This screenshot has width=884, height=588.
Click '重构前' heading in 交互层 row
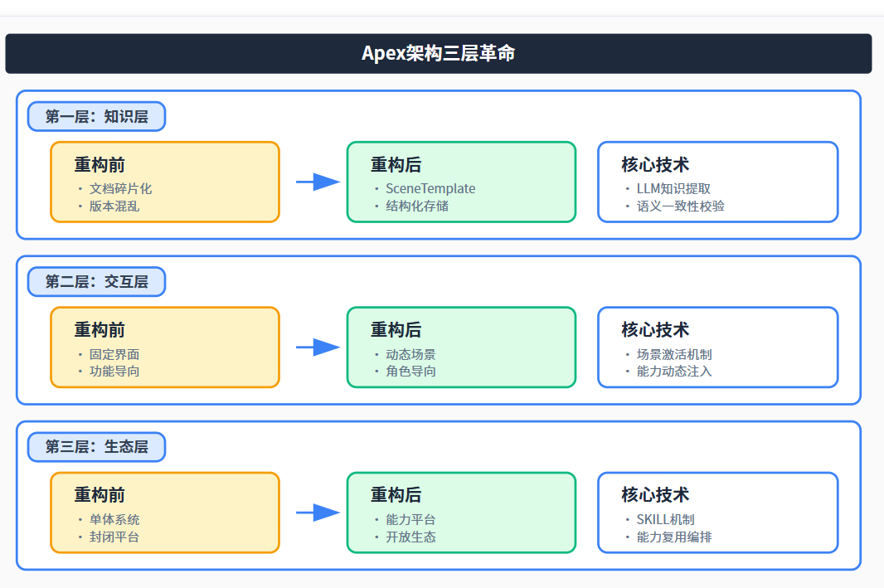click(x=100, y=330)
